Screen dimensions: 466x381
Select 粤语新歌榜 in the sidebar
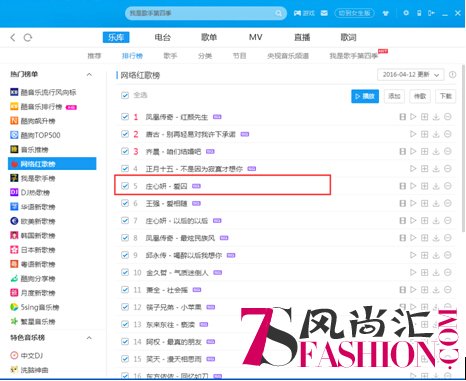pos(33,264)
